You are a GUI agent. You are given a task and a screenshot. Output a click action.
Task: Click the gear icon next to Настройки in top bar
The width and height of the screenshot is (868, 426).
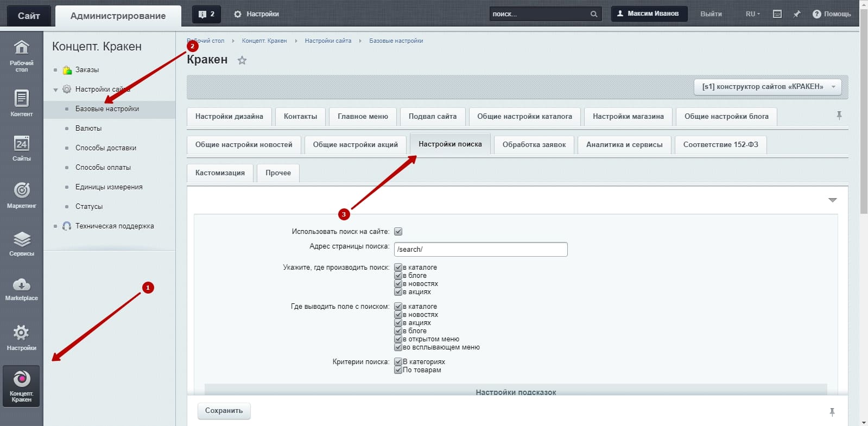238,14
